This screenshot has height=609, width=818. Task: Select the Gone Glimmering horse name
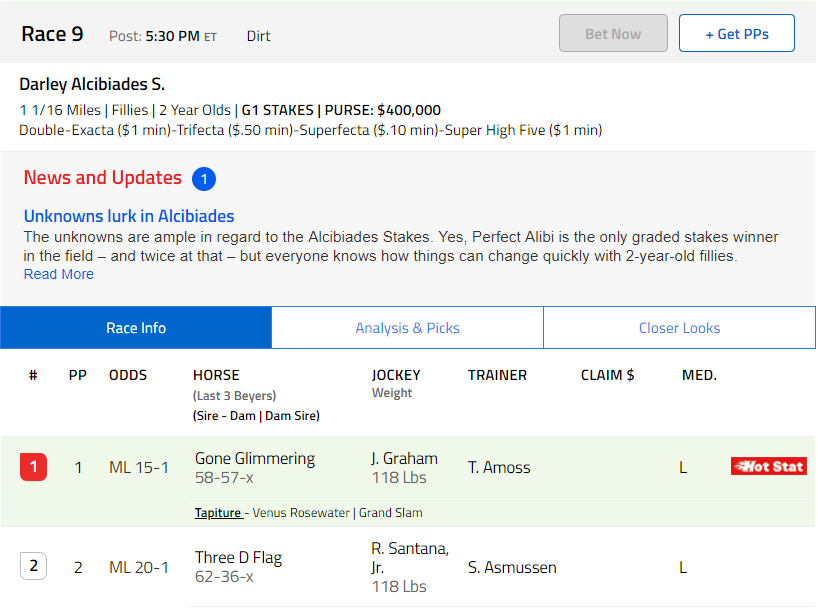click(255, 458)
